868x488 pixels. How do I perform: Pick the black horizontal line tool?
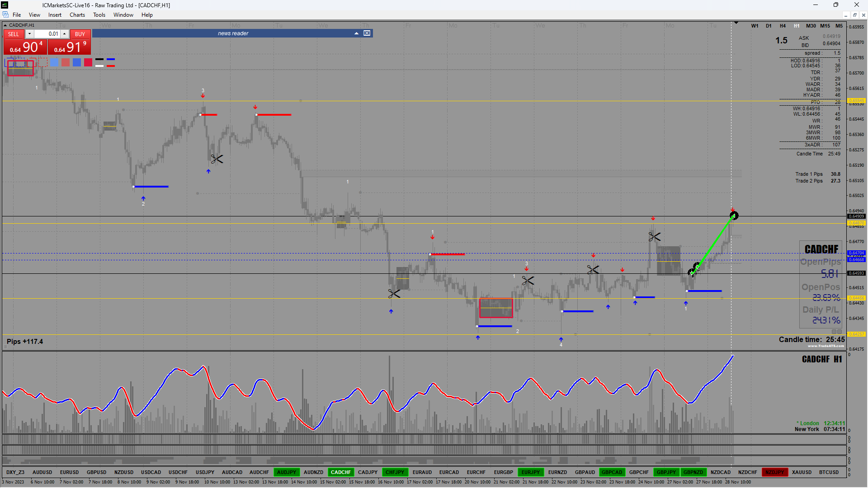point(99,60)
